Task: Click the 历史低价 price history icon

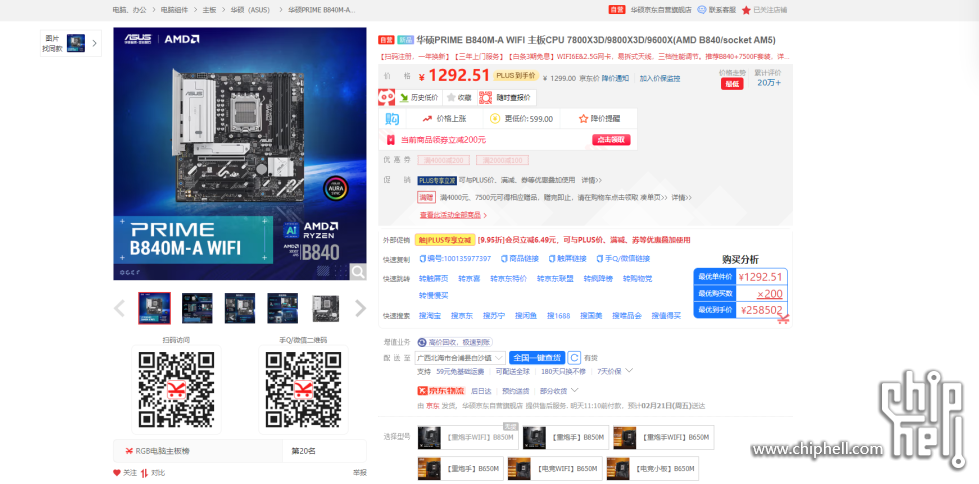Action: (x=404, y=97)
